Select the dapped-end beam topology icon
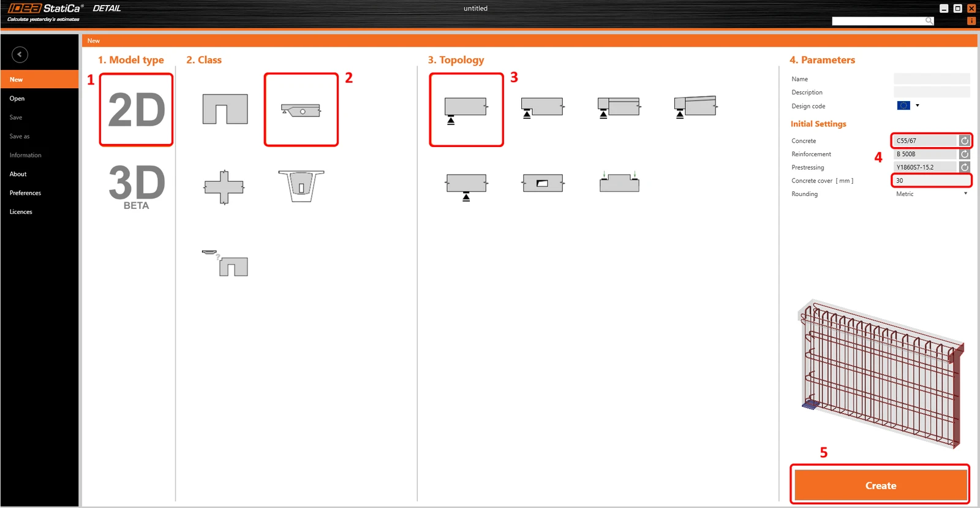This screenshot has height=508, width=980. tap(542, 107)
